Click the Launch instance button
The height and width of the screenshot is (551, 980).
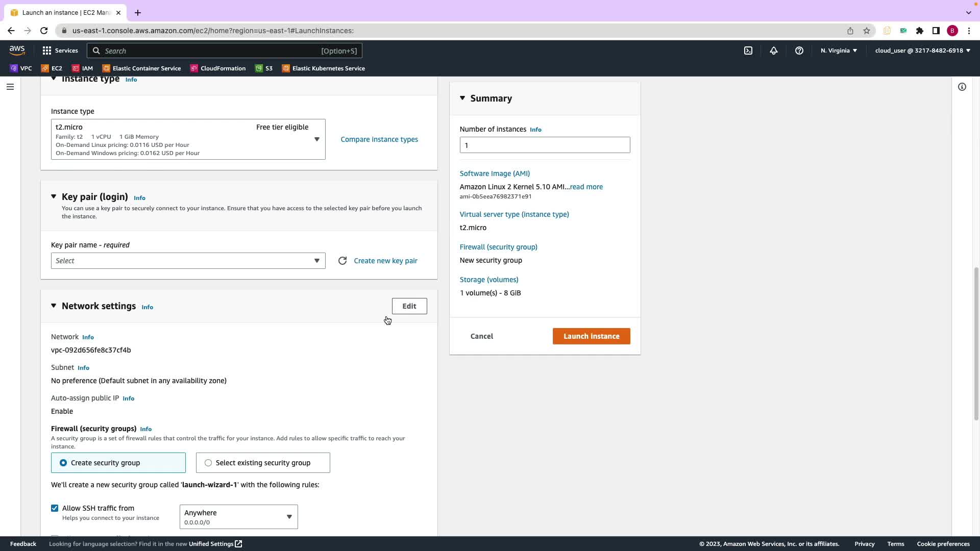coord(591,336)
